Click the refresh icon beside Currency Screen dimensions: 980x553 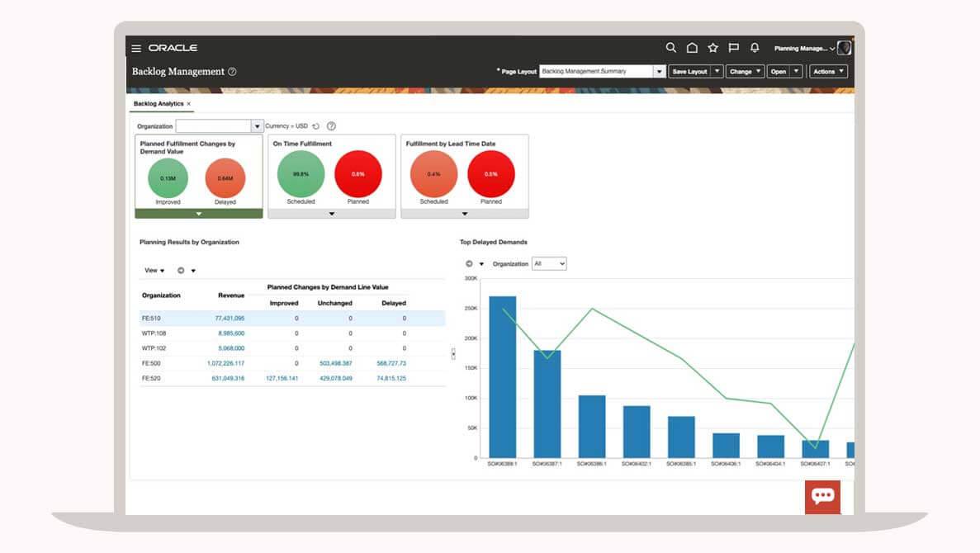pos(316,126)
